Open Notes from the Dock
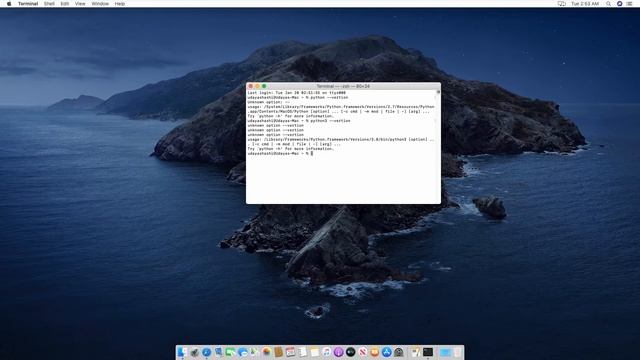 (x=314, y=352)
